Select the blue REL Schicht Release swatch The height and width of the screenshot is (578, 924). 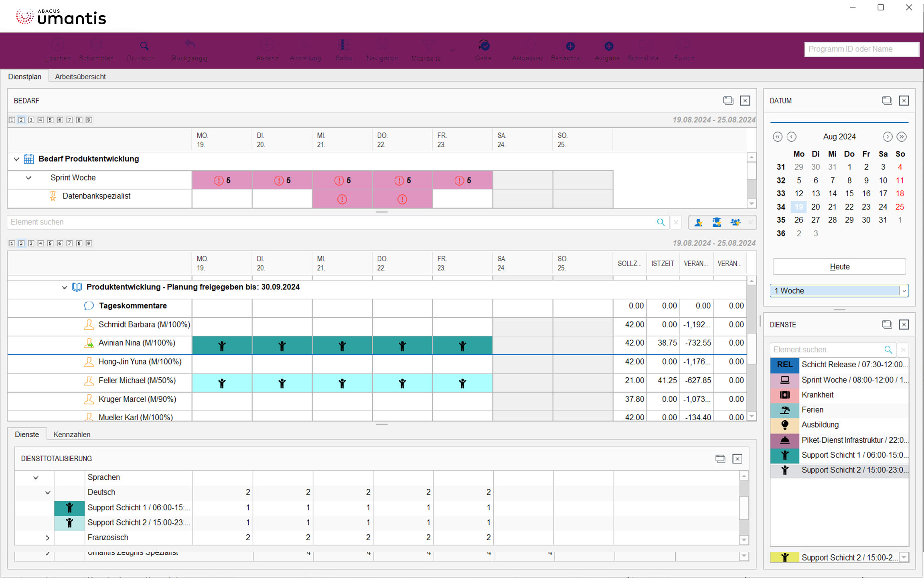(x=784, y=364)
